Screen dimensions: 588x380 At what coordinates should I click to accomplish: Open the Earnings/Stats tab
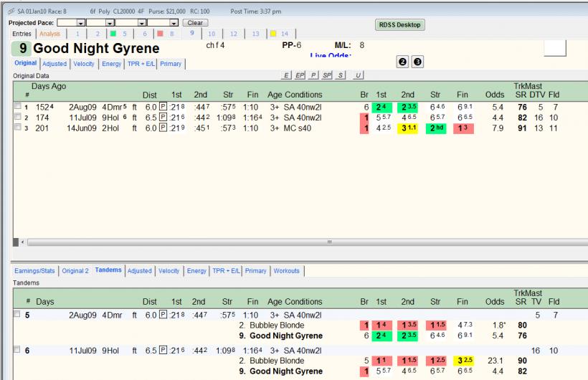[x=34, y=271]
